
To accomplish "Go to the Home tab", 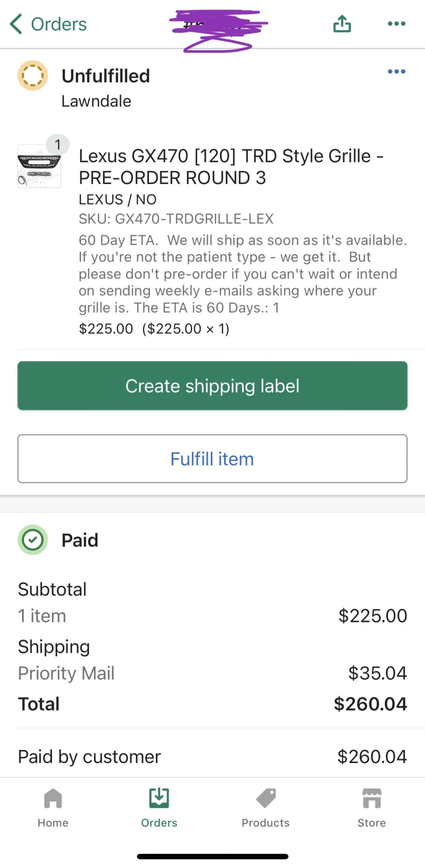I will point(53,808).
